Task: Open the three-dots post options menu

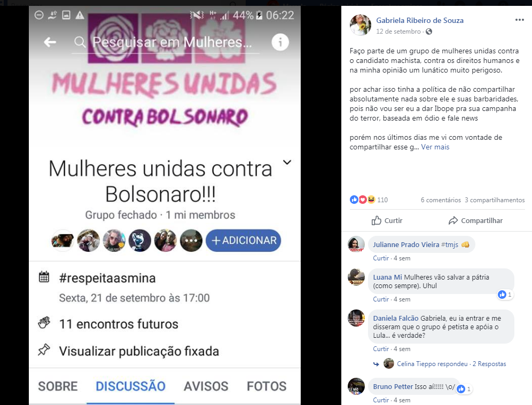Action: tap(519, 20)
